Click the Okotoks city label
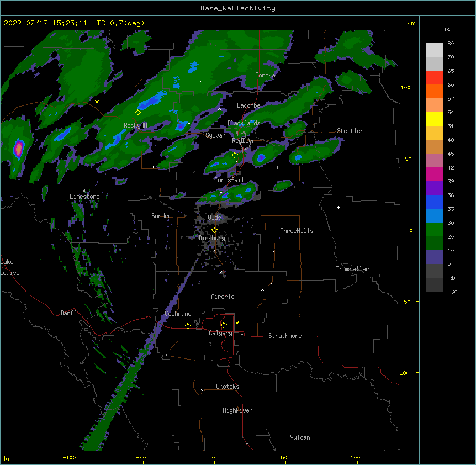Image resolution: width=476 pixels, height=465 pixels. 228,387
